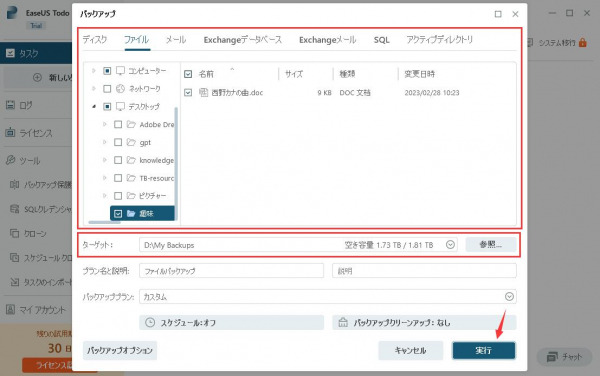The width and height of the screenshot is (600, 376).
Task: Switch to the メール tab
Action: click(x=176, y=39)
